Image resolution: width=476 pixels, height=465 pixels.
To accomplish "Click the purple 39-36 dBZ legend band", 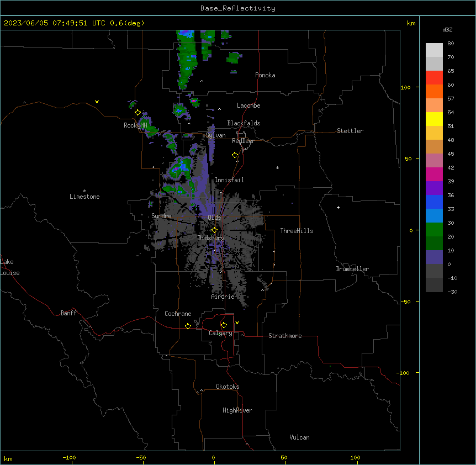I will click(434, 188).
